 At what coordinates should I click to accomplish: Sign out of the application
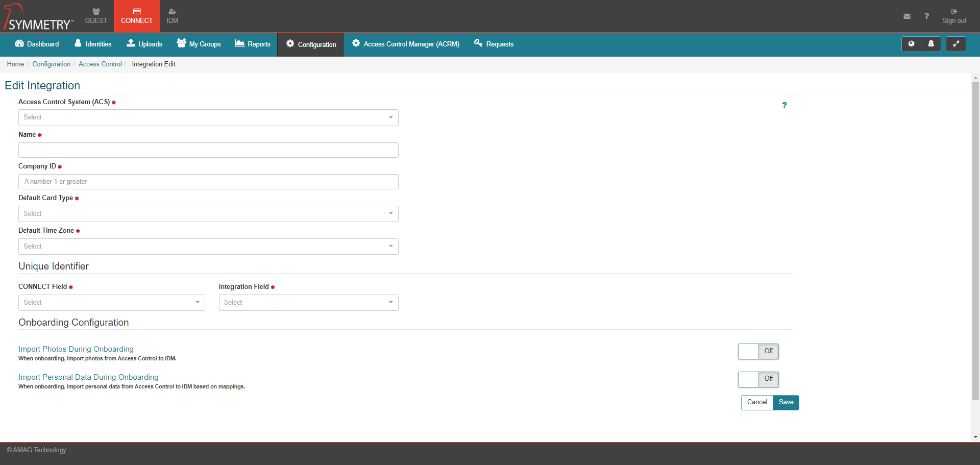click(x=954, y=16)
